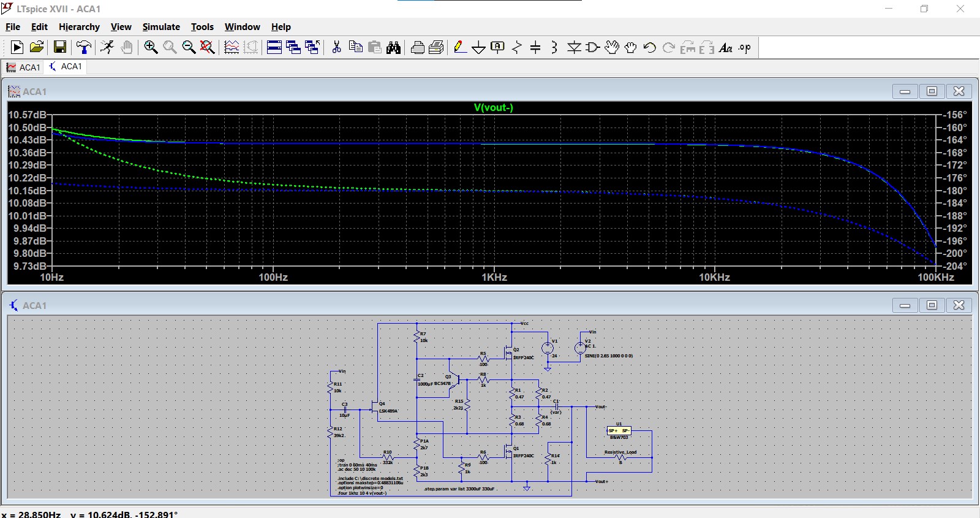Viewport: 980px width, 518px height.
Task: Select the Cut scissors tool
Action: (x=336, y=47)
